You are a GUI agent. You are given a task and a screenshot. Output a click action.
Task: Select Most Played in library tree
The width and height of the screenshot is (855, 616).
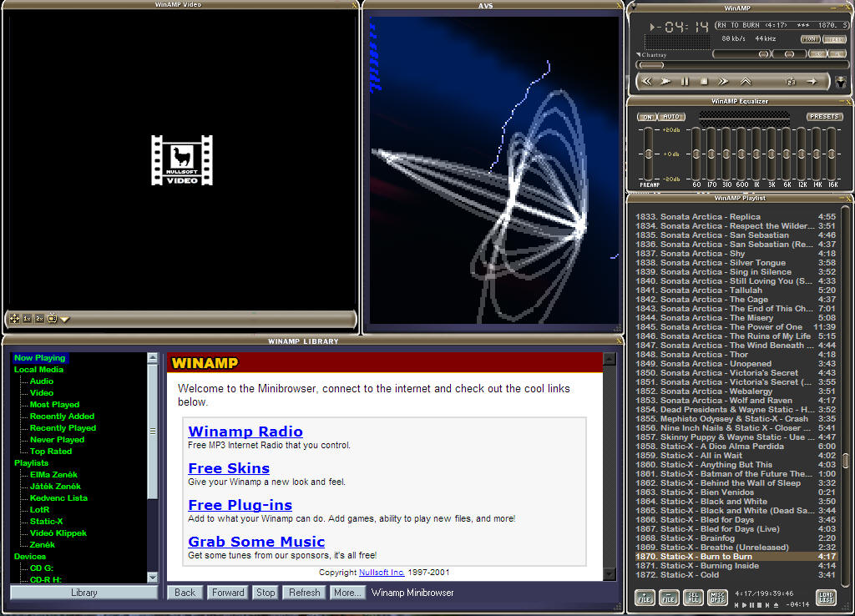pos(54,404)
